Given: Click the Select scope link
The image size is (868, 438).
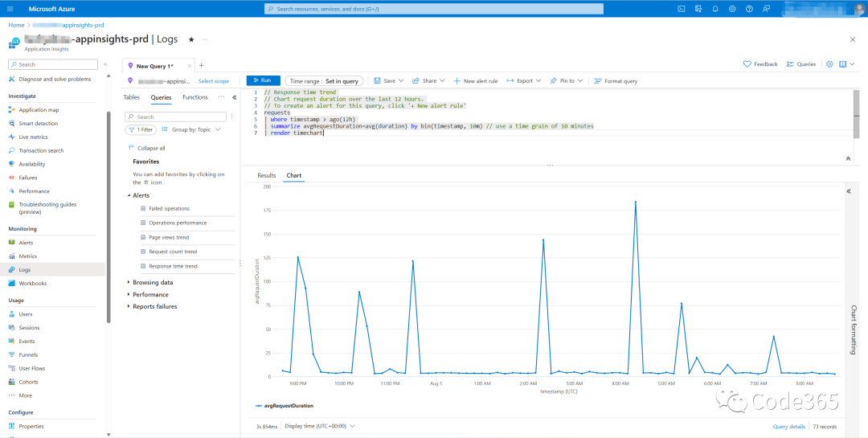Looking at the screenshot, I should pos(214,81).
